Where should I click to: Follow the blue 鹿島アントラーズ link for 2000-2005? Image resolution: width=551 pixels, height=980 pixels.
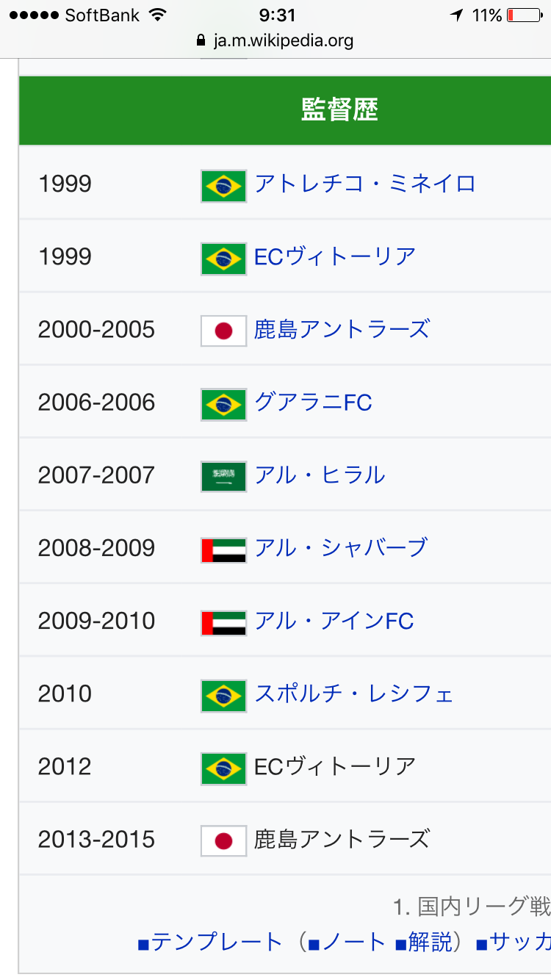(342, 329)
